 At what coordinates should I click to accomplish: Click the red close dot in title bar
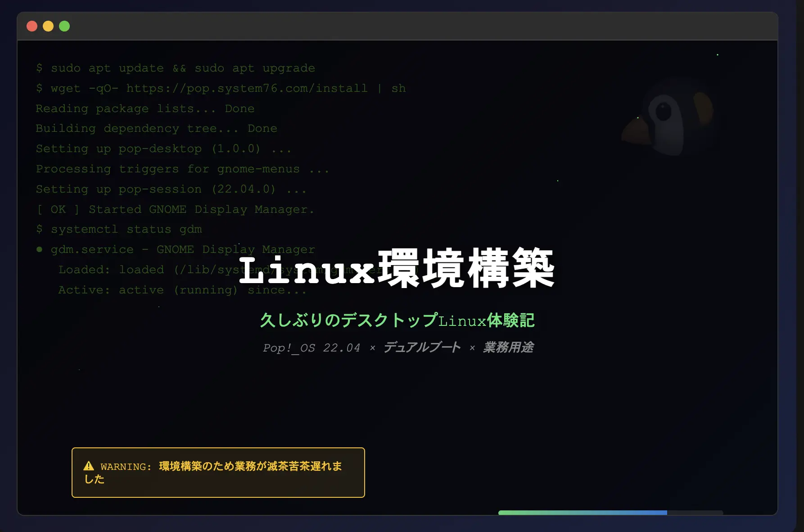[x=32, y=26]
